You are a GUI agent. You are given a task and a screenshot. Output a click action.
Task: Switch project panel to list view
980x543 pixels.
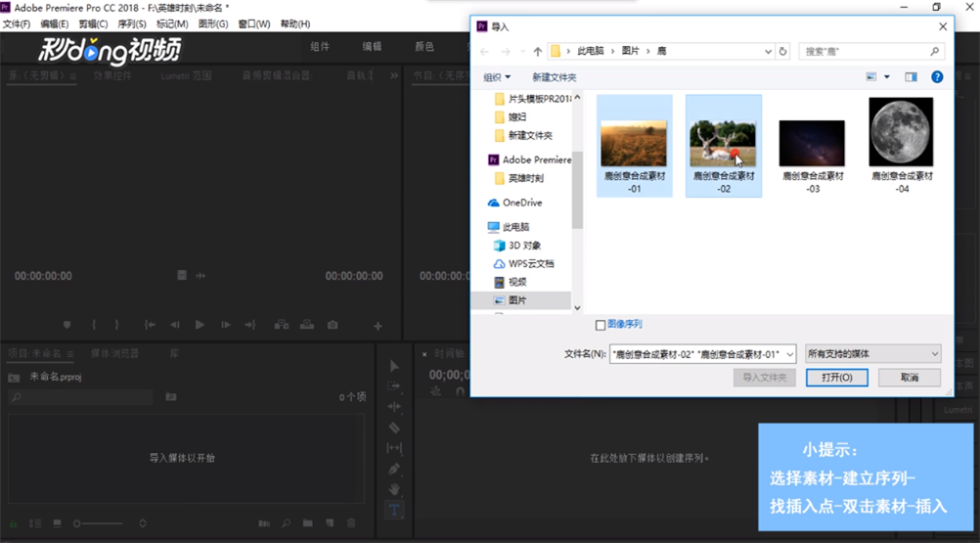(x=35, y=523)
